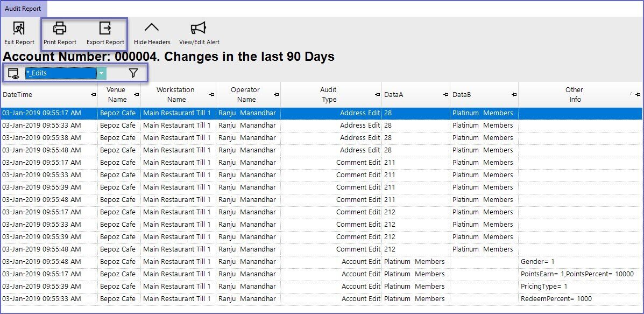
Task: Click the Print Report printer icon
Action: pos(60,29)
